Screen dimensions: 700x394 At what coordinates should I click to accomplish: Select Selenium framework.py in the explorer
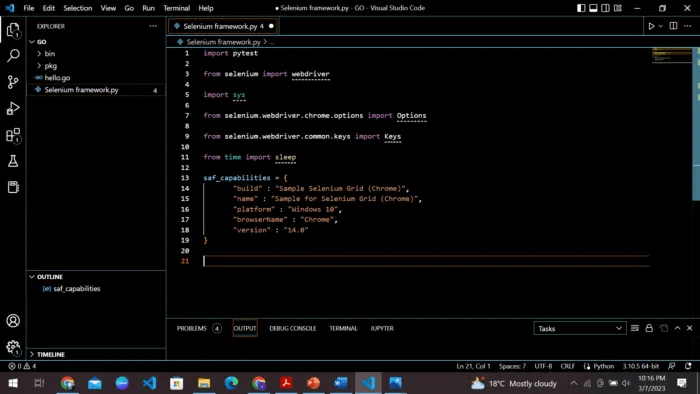click(x=96, y=90)
